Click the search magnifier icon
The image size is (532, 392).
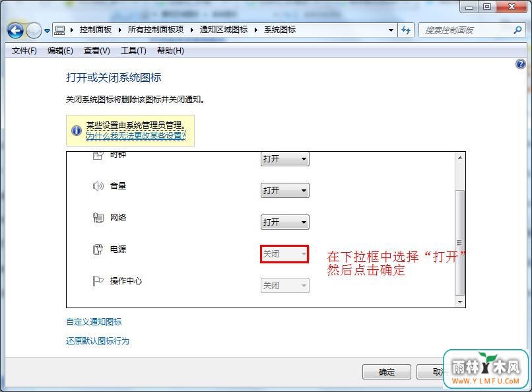(517, 30)
